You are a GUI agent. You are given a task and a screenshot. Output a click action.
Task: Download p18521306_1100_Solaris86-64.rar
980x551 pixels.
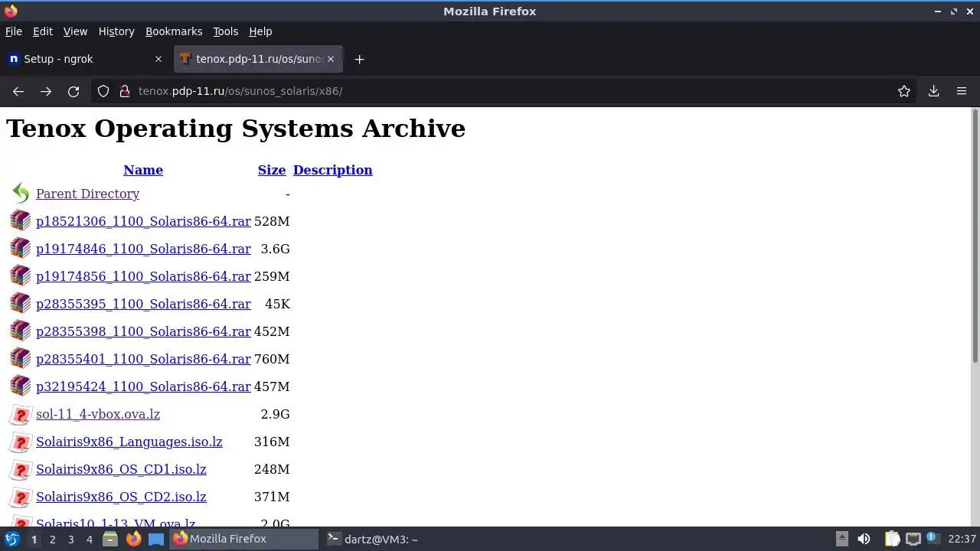point(143,221)
